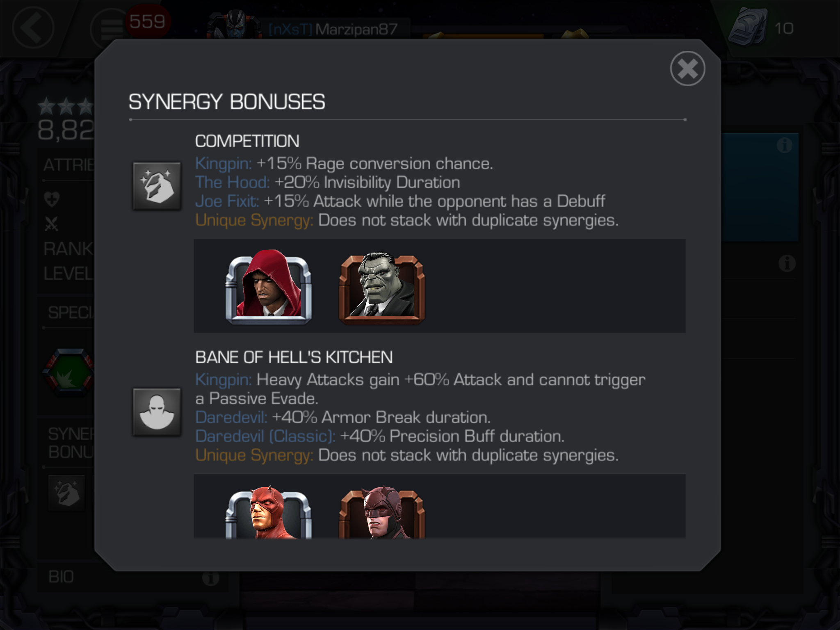Tap the background synergy bonus fist icon
Viewport: 840px width, 630px height.
66,493
